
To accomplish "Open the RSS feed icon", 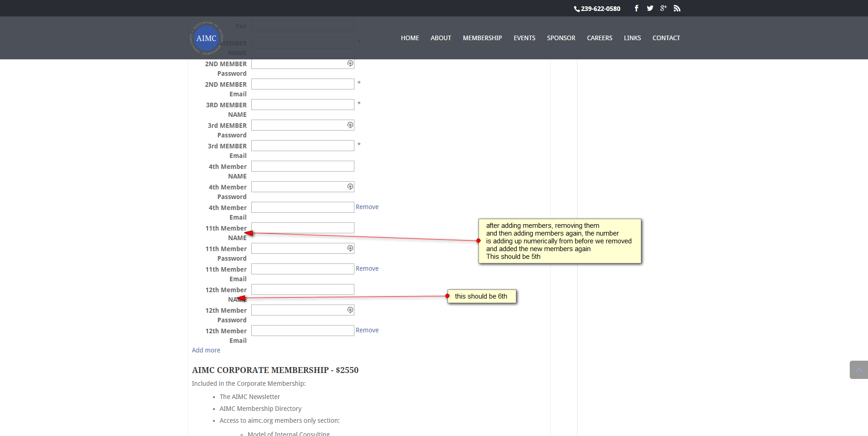I will click(x=677, y=8).
